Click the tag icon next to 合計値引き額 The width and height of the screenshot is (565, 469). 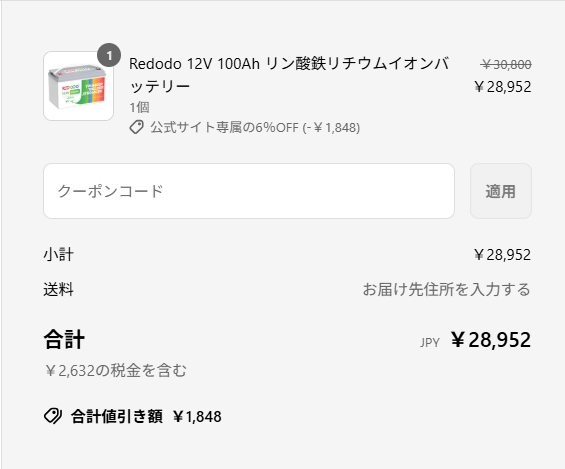click(x=53, y=416)
